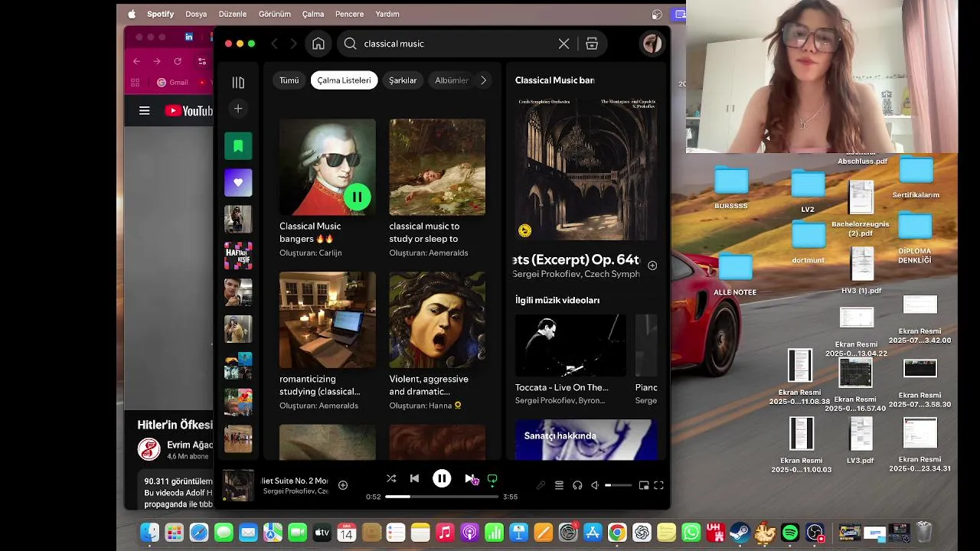980x551 pixels.
Task: Open Steam in the Dock
Action: coord(740,532)
